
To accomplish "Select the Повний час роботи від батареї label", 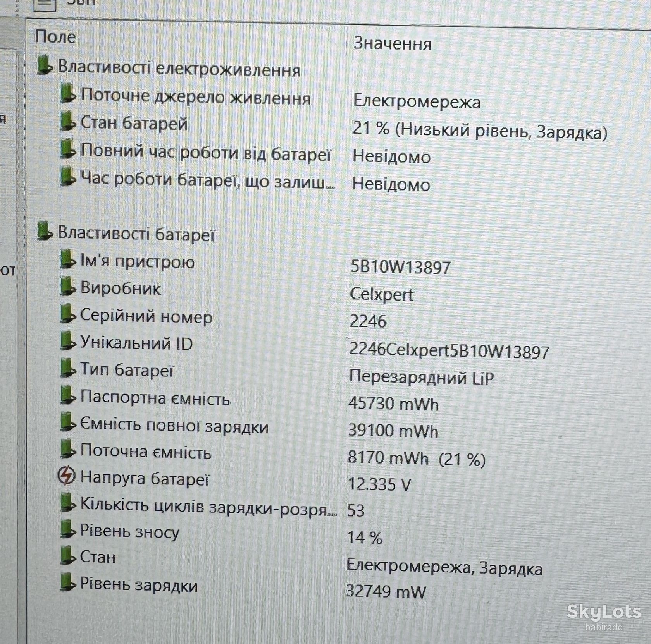I will (206, 153).
